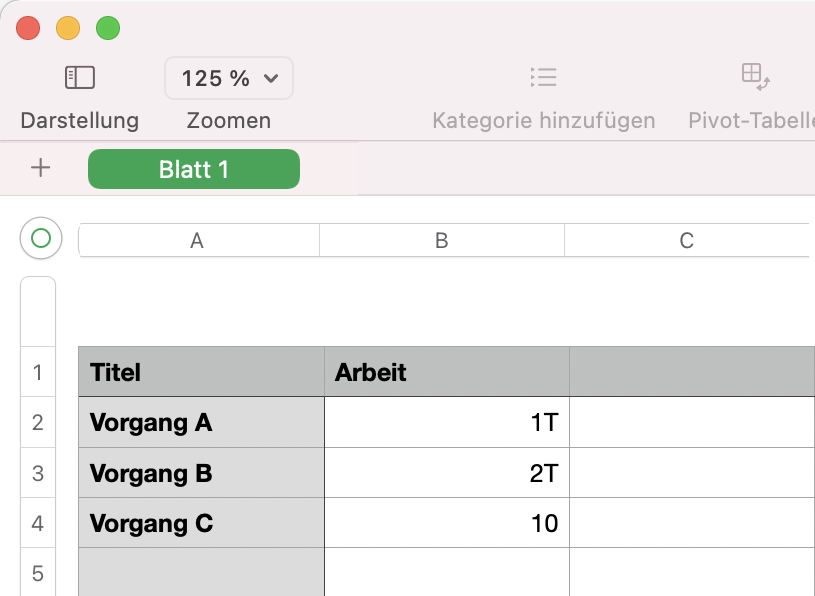815x596 pixels.
Task: Select row number 4
Action: 37,523
